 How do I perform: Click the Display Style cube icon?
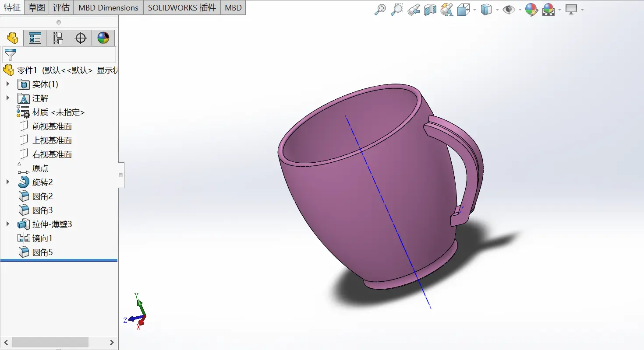pyautogui.click(x=486, y=10)
